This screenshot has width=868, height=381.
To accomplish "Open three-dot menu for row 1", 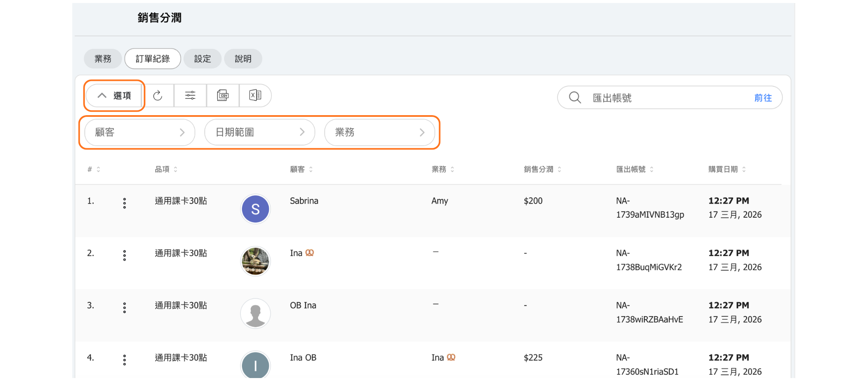I will point(124,203).
